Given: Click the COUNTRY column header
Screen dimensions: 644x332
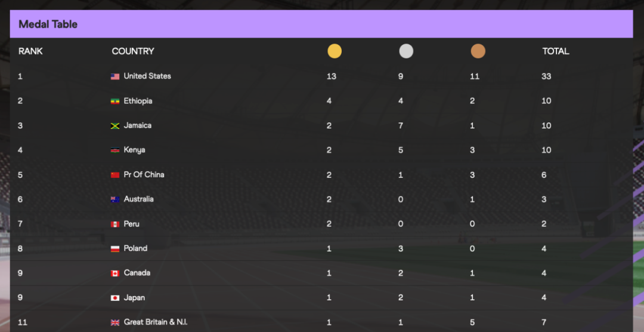Looking at the screenshot, I should tap(133, 51).
